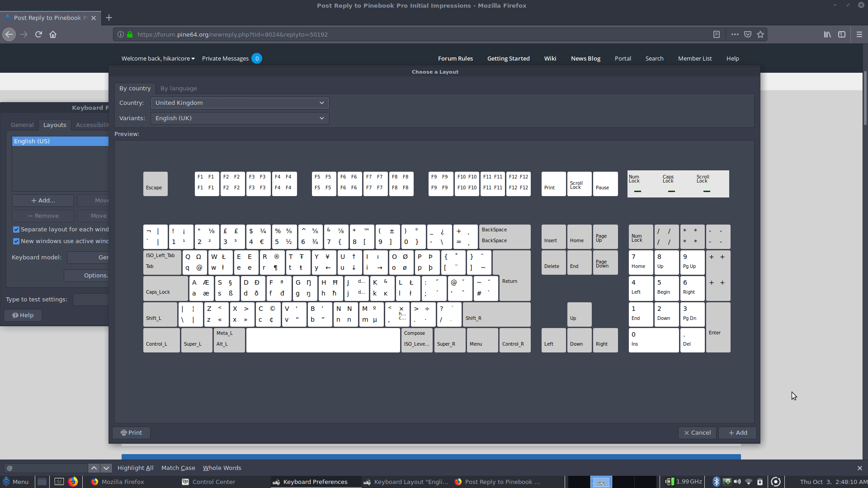Bookmark this page with star icon
The width and height of the screenshot is (868, 488).
[x=760, y=34]
